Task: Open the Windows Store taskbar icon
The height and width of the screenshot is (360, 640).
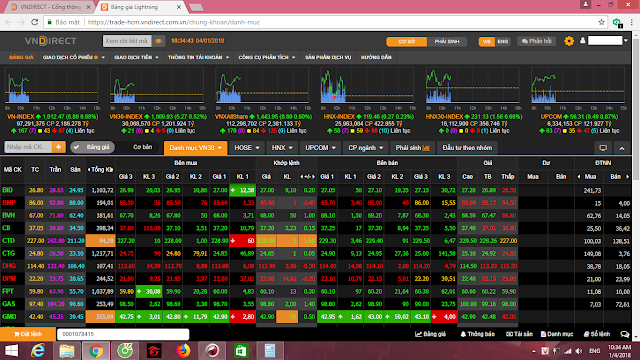Action: click(241, 351)
